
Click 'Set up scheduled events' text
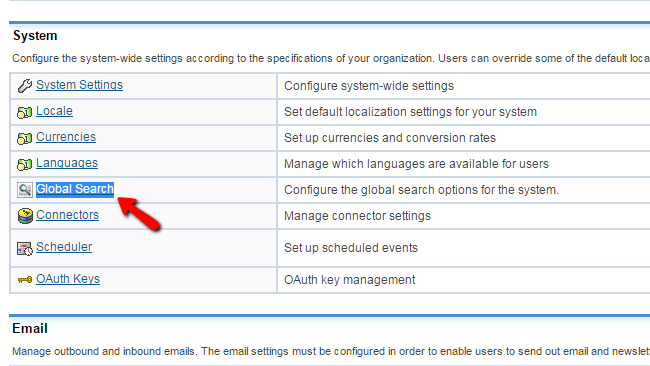(x=351, y=248)
